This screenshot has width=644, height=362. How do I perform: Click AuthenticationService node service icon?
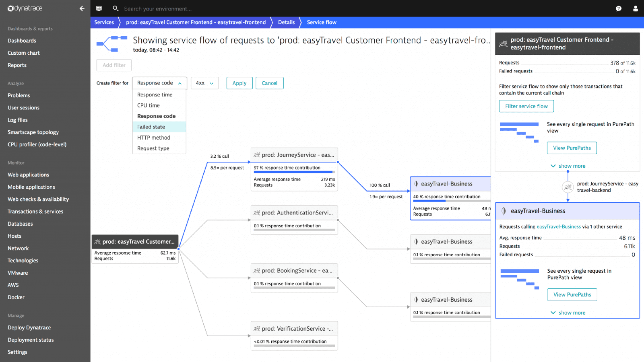coord(257,213)
